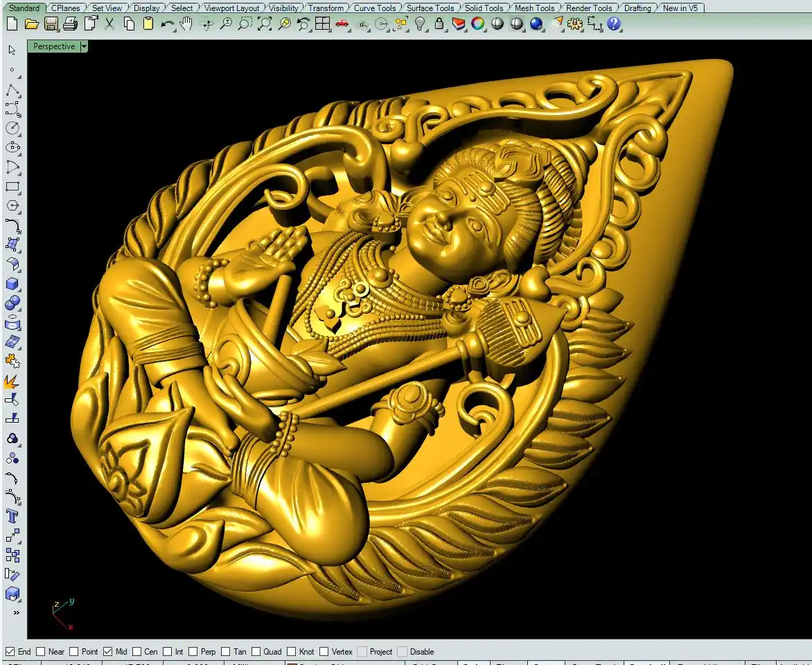Click the Rectangle tool in sidebar
812x665 pixels.
(12, 187)
